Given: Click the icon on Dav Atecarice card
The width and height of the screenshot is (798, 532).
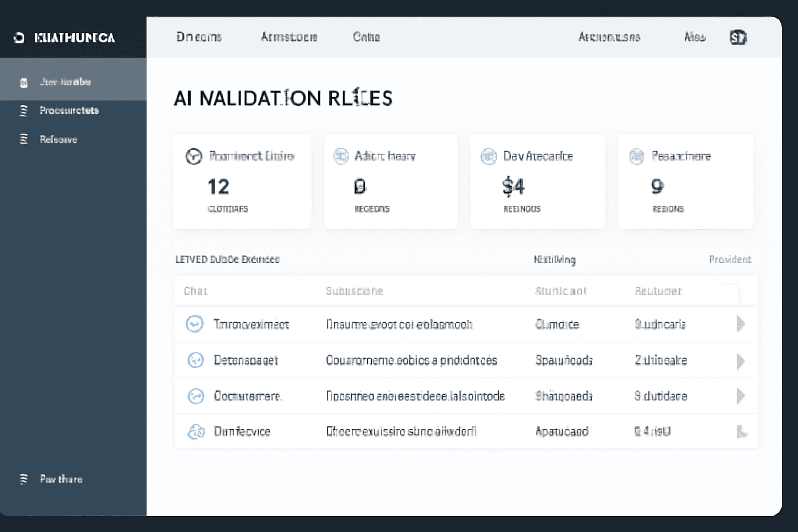Looking at the screenshot, I should click(488, 156).
